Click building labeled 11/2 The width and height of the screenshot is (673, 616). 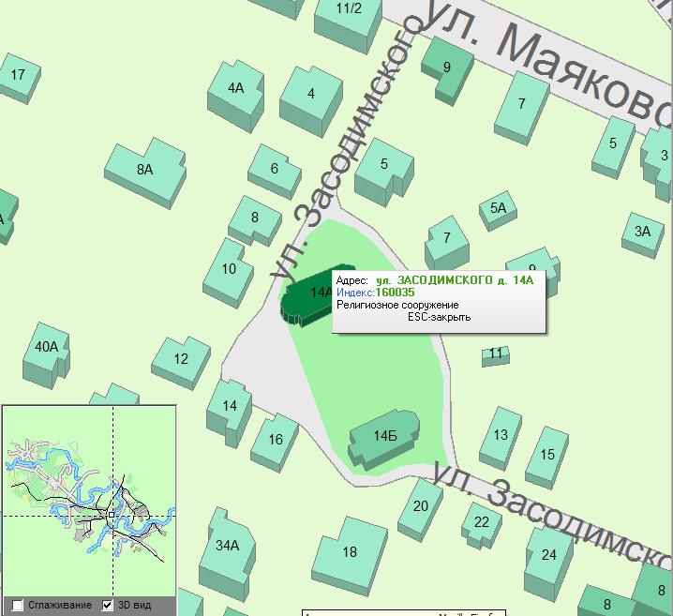[x=348, y=9]
